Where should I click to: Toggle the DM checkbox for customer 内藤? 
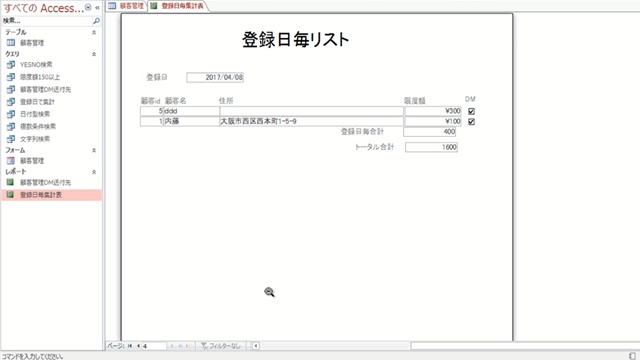pyautogui.click(x=471, y=122)
